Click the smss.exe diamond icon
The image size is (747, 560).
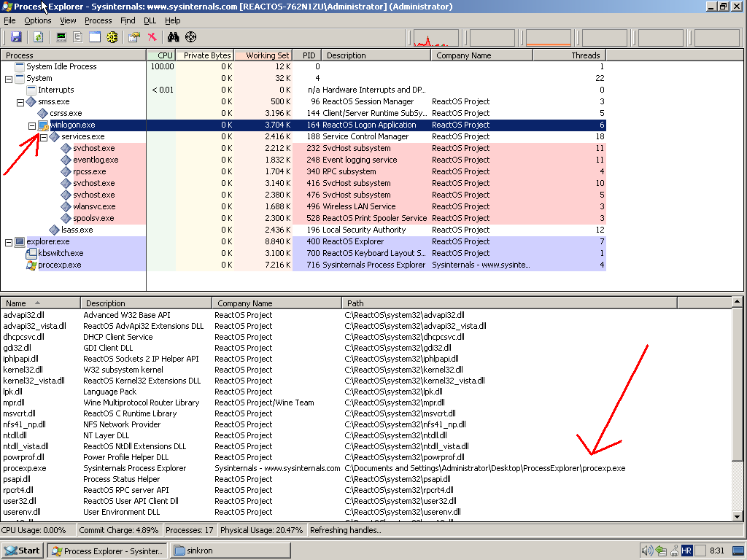[x=31, y=102]
